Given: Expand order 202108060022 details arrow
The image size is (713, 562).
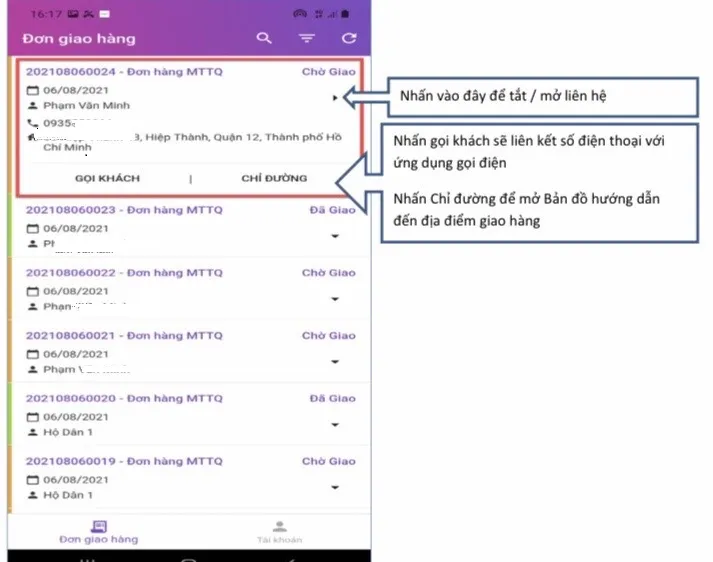Looking at the screenshot, I should tap(335, 299).
